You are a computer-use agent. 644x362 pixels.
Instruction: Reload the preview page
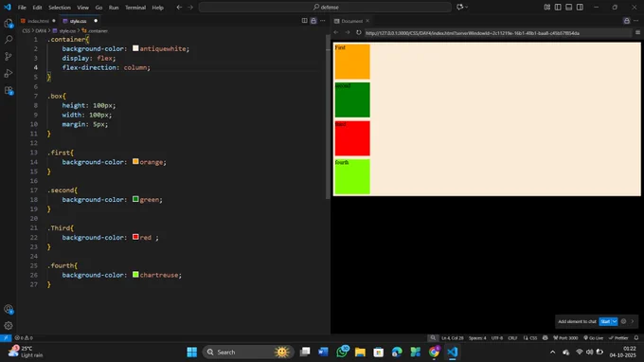click(359, 32)
